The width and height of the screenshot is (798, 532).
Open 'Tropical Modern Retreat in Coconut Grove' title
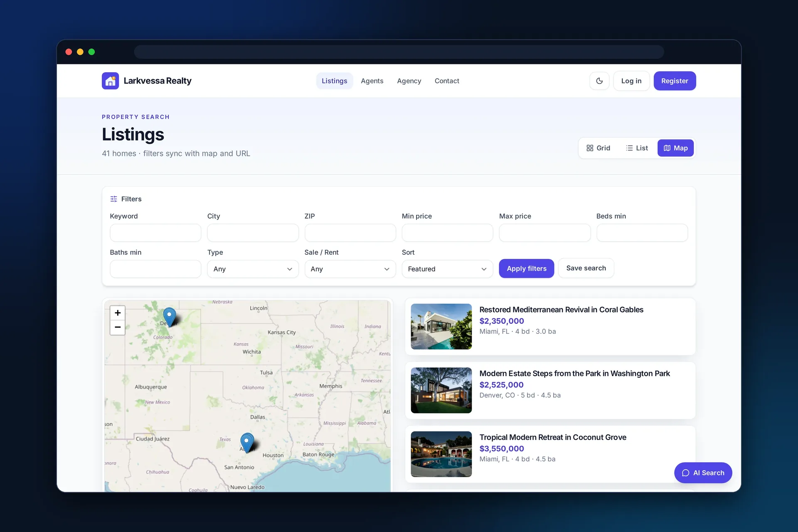coord(553,437)
